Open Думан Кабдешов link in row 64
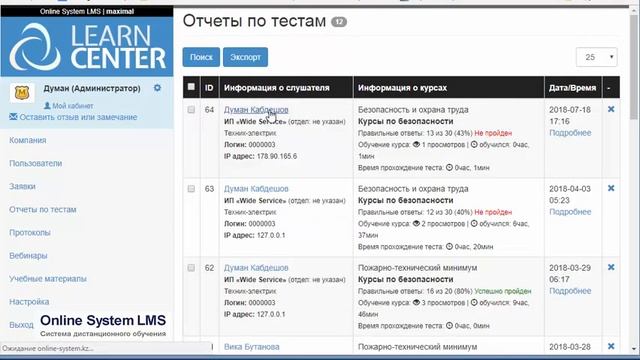 (256, 110)
